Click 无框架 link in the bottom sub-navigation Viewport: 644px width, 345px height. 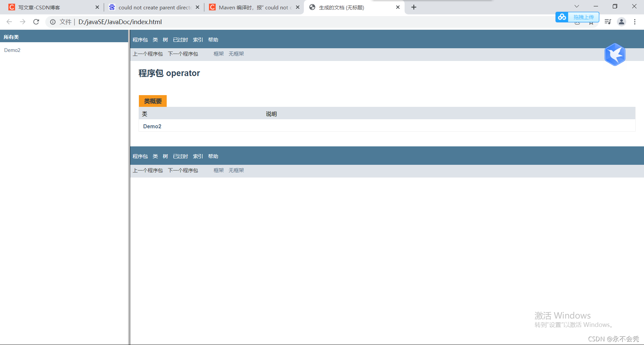[236, 170]
